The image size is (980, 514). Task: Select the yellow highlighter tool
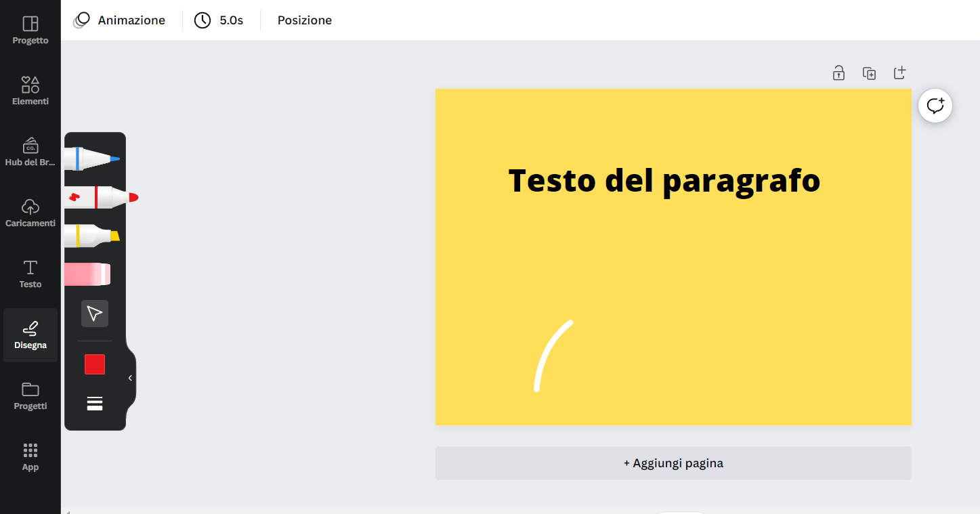click(91, 236)
